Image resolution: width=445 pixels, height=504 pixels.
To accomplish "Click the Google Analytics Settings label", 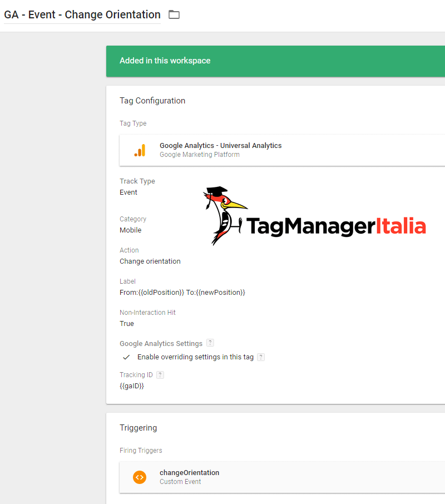I will click(x=161, y=344).
